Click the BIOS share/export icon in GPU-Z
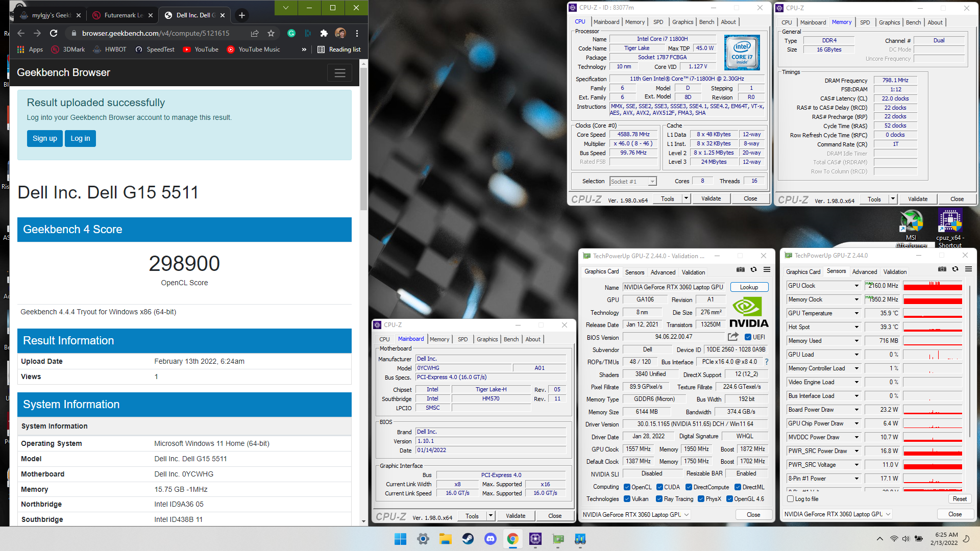Screen dimensions: 980x551 click(733, 337)
